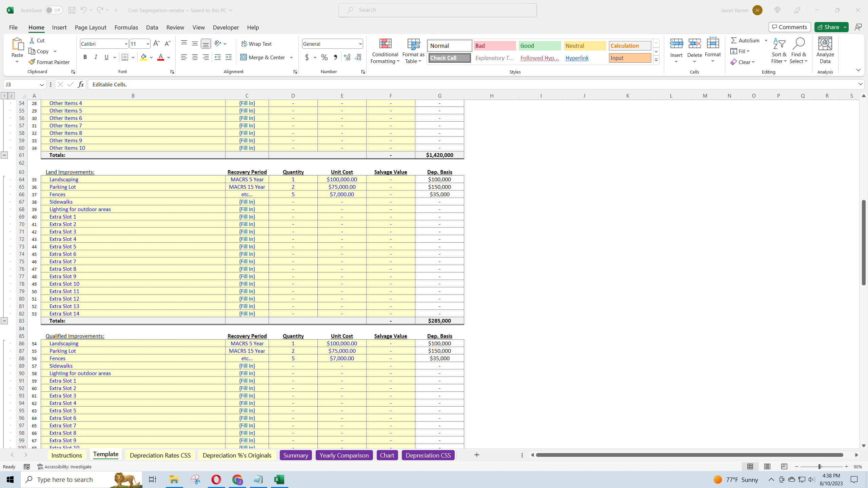The height and width of the screenshot is (488, 868).
Task: Toggle Bold formatting
Action: [x=85, y=57]
